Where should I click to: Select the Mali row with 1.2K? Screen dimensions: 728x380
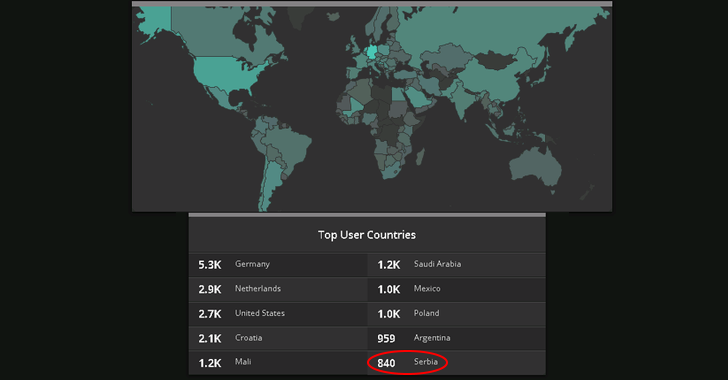pyautogui.click(x=278, y=363)
